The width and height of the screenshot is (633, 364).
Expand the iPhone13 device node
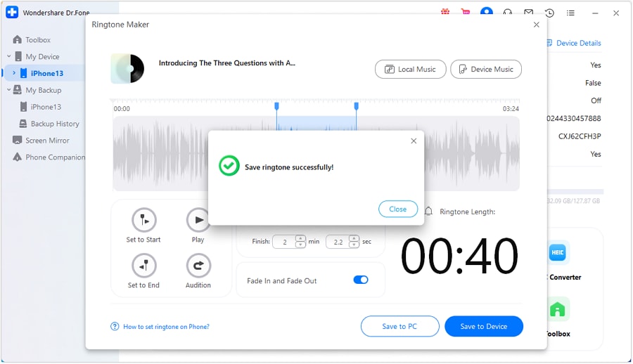point(14,73)
